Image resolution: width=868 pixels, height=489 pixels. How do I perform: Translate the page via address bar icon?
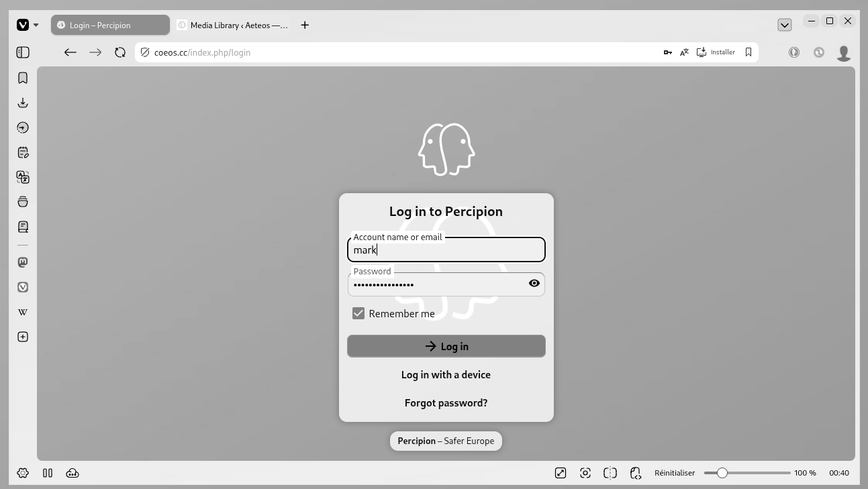[x=684, y=52]
